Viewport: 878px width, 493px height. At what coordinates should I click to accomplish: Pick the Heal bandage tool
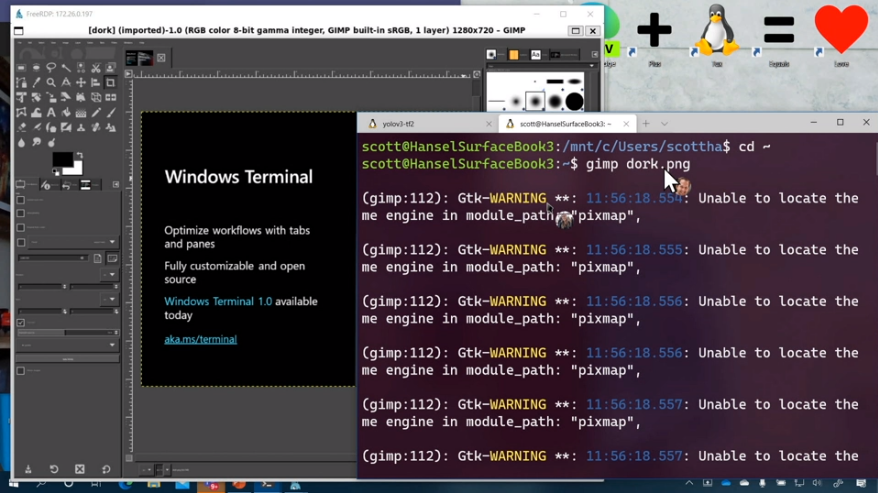click(96, 128)
